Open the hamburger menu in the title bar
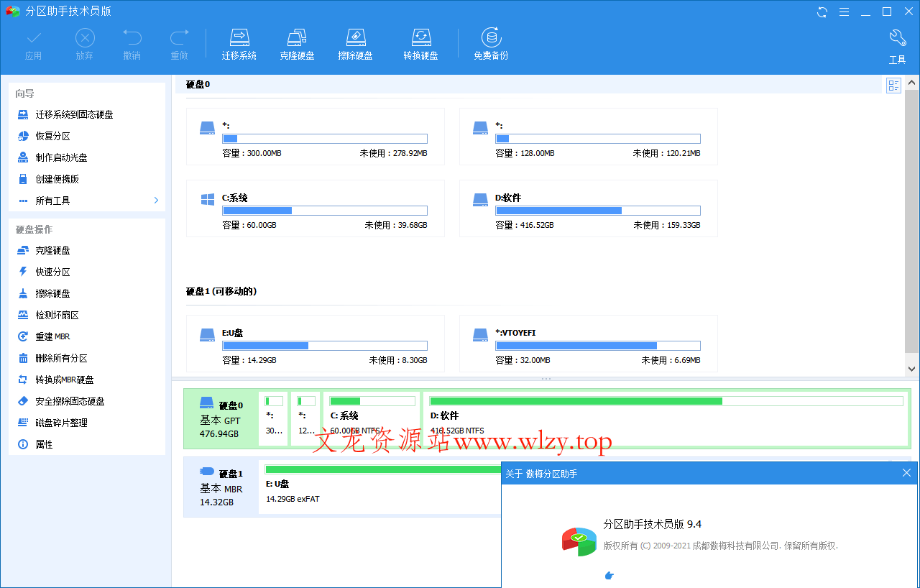Screen dimensions: 920x588 click(844, 12)
